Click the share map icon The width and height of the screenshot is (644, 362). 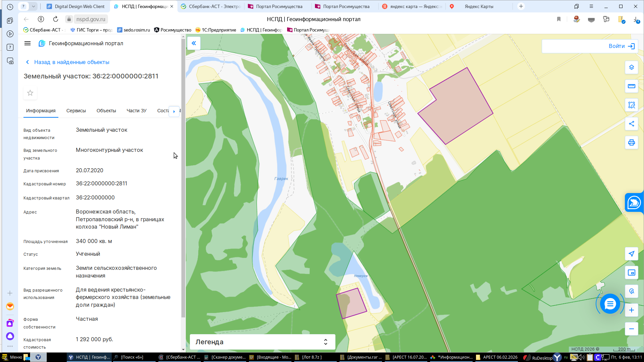(x=631, y=124)
